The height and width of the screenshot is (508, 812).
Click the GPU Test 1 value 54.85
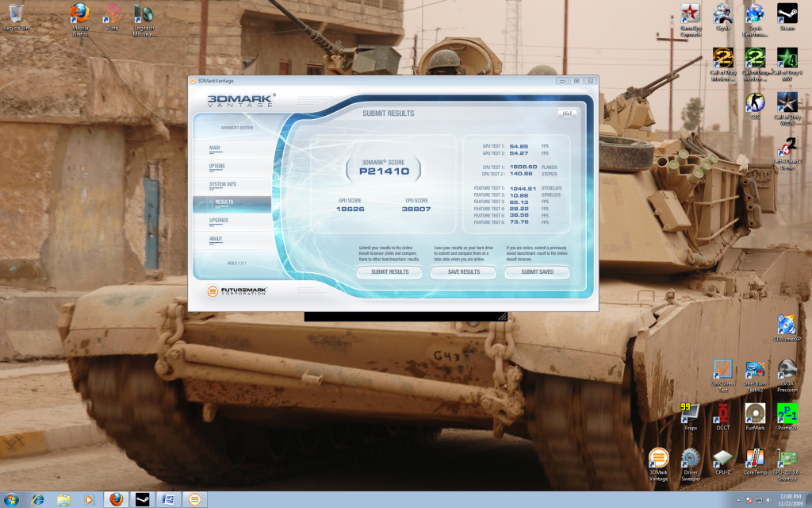[x=519, y=147]
